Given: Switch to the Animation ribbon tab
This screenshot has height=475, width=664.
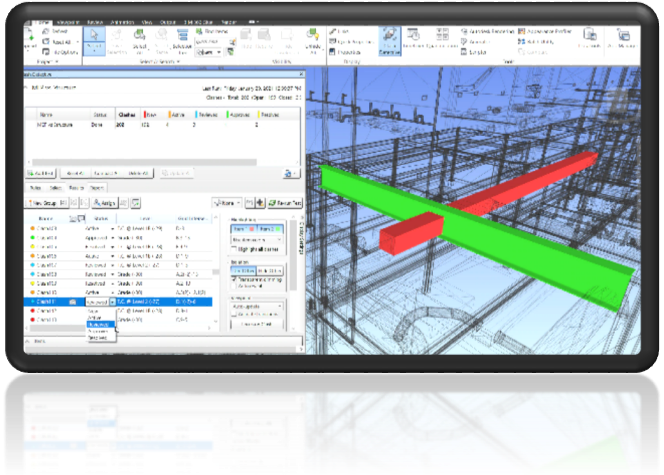Looking at the screenshot, I should tap(122, 22).
